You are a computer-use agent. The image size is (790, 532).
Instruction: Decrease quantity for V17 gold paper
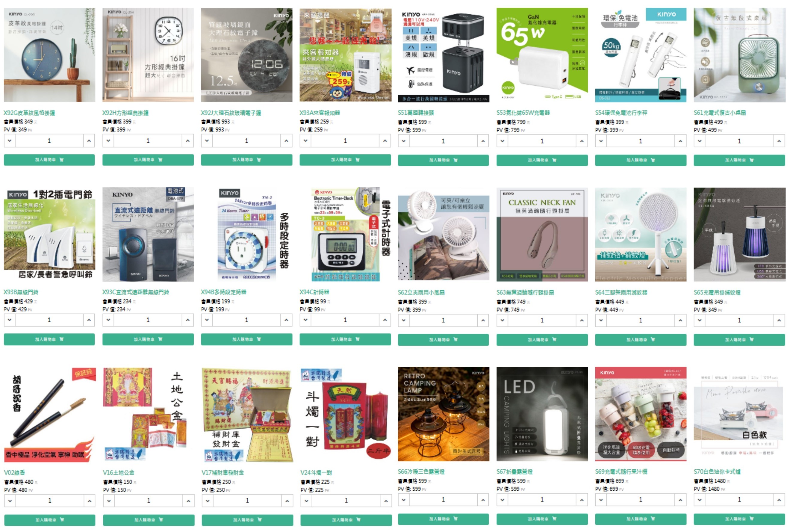(208, 501)
